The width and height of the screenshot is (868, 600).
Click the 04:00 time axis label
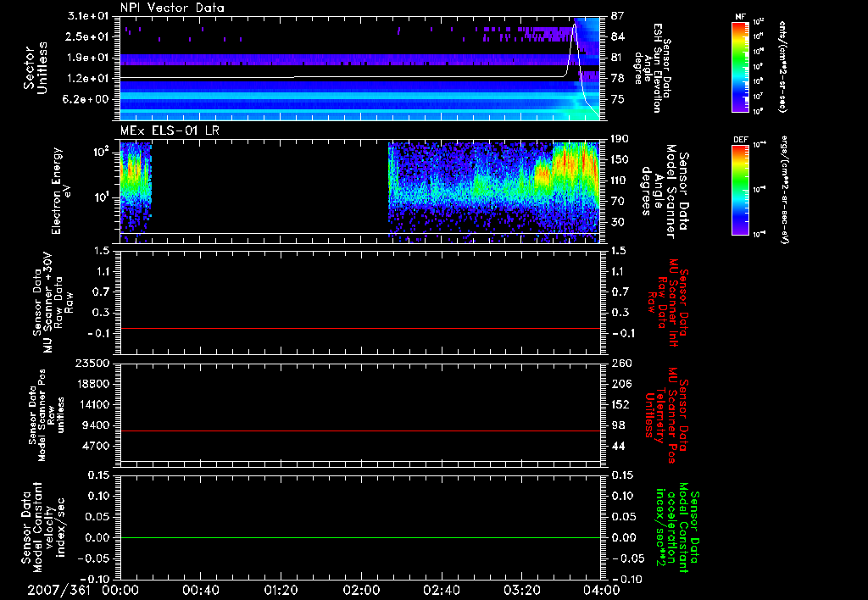click(602, 590)
